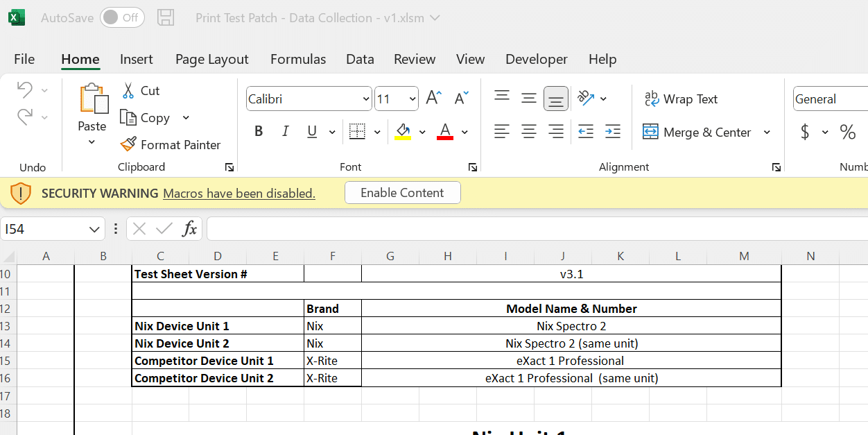The height and width of the screenshot is (435, 868).
Task: Toggle Align Right
Action: point(556,131)
